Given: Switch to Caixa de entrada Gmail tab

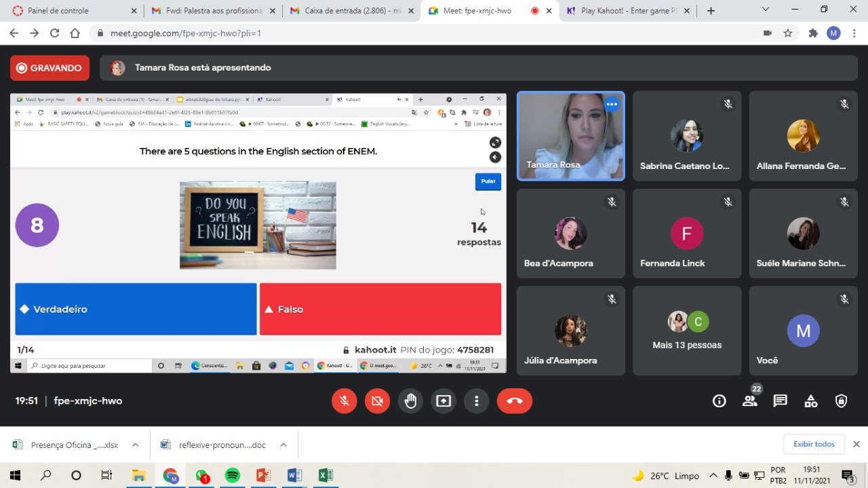Looking at the screenshot, I should (344, 11).
